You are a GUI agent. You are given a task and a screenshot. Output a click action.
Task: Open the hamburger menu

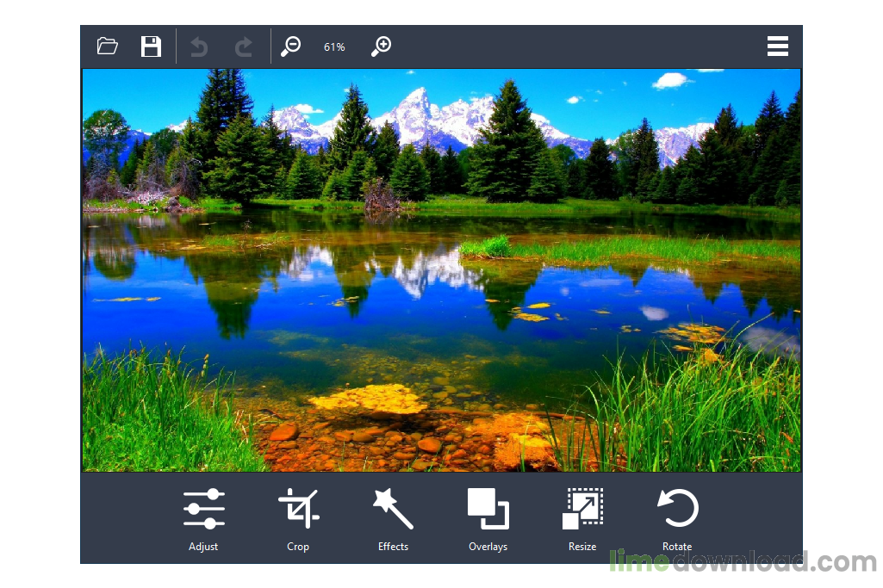tap(778, 46)
